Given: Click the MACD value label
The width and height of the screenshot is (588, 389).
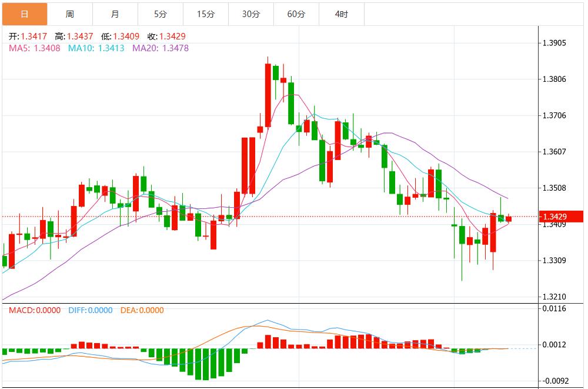Looking at the screenshot, I should click(x=35, y=310).
